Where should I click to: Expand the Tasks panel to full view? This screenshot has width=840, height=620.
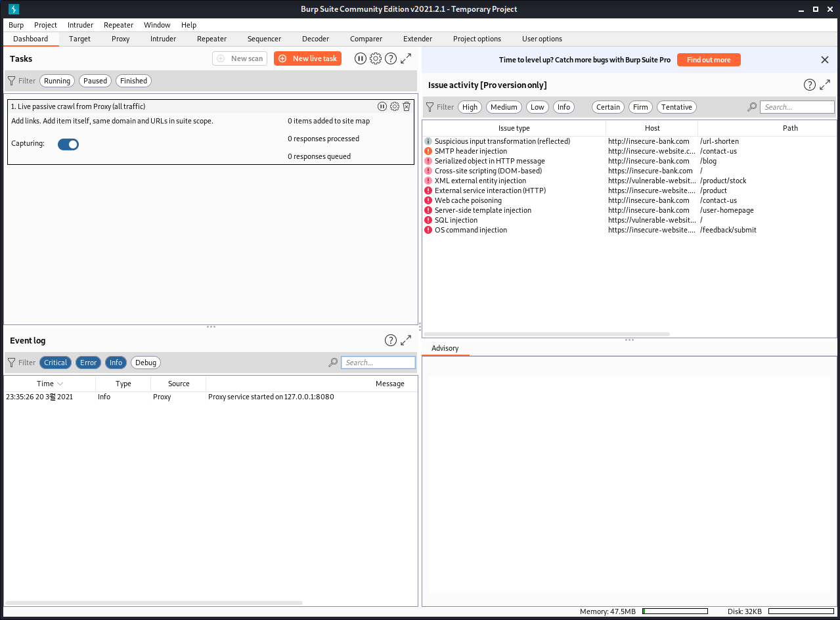(x=406, y=58)
